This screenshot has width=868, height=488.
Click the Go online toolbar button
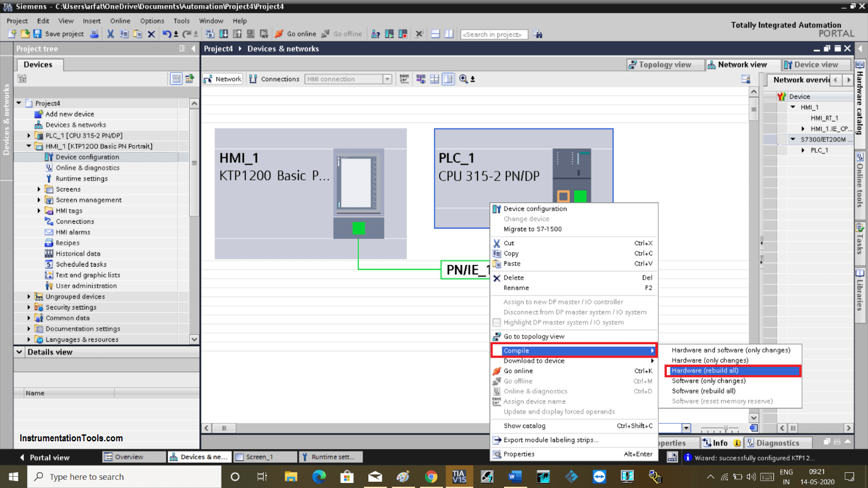point(296,34)
